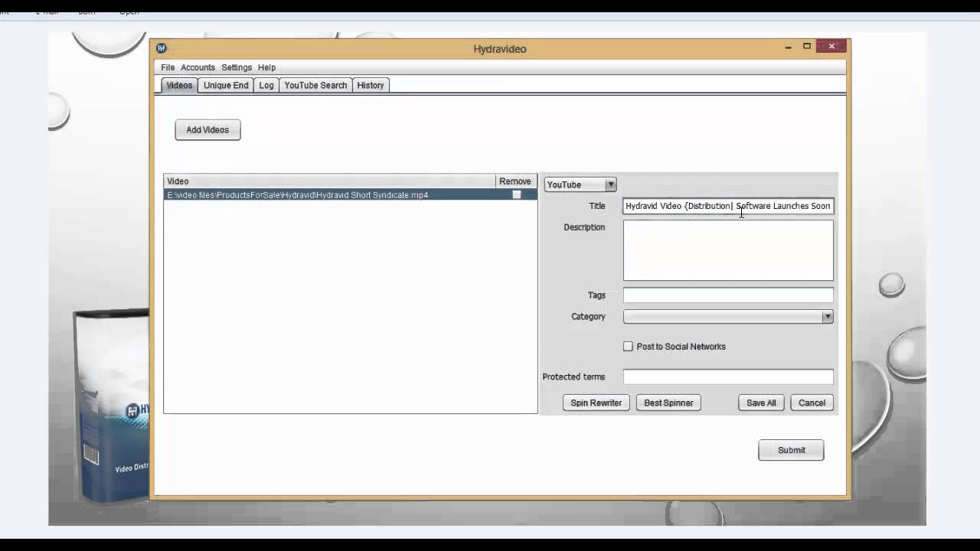980x551 pixels.
Task: Tick the Remove checkbox for the video row
Action: (517, 195)
